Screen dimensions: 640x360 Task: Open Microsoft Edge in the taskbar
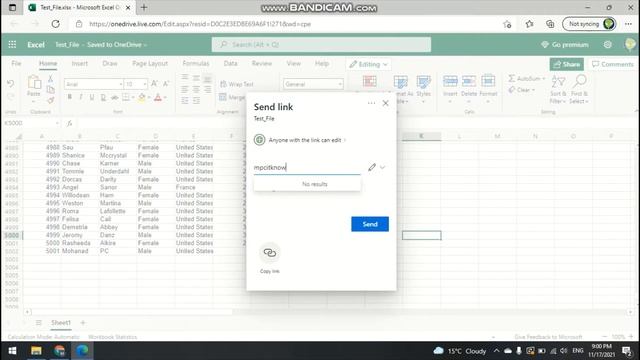(82, 351)
